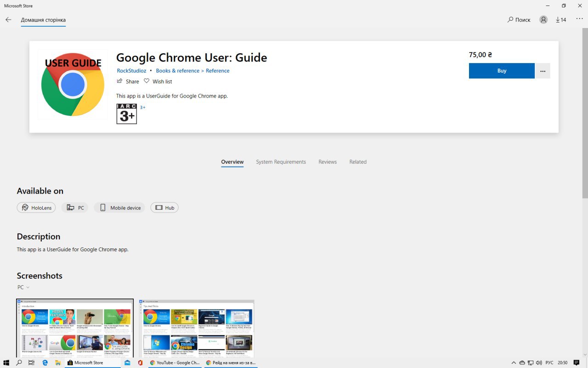Add app to Wish list
The image size is (588, 368).
coord(158,81)
